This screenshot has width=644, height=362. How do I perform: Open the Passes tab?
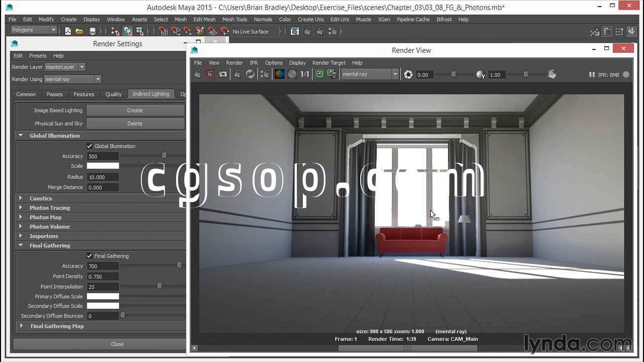pos(54,94)
